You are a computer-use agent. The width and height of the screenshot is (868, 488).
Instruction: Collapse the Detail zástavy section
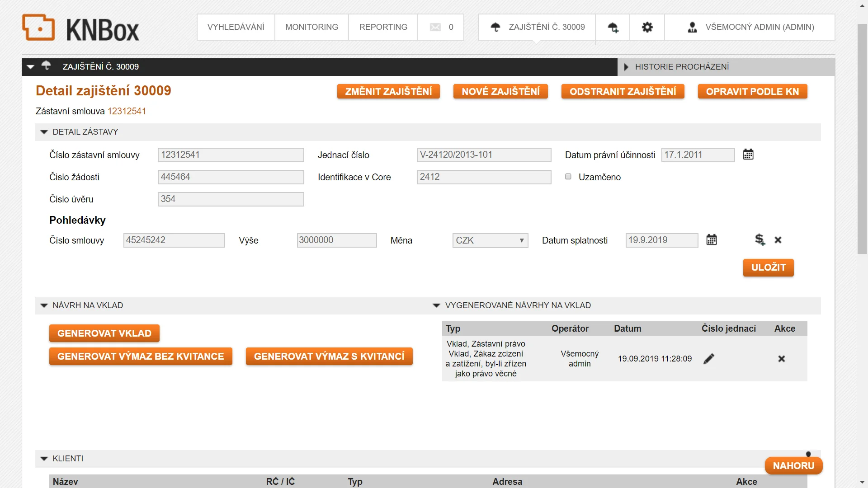click(44, 132)
